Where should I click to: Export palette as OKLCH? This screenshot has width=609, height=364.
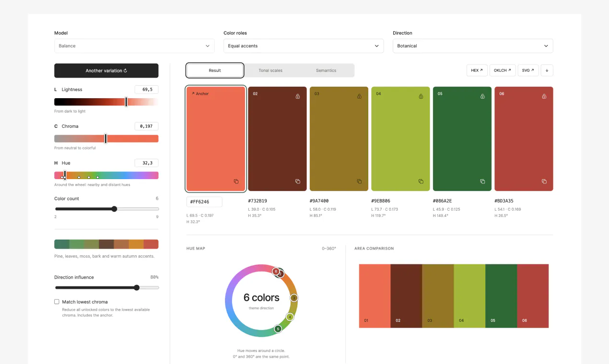click(x=503, y=70)
